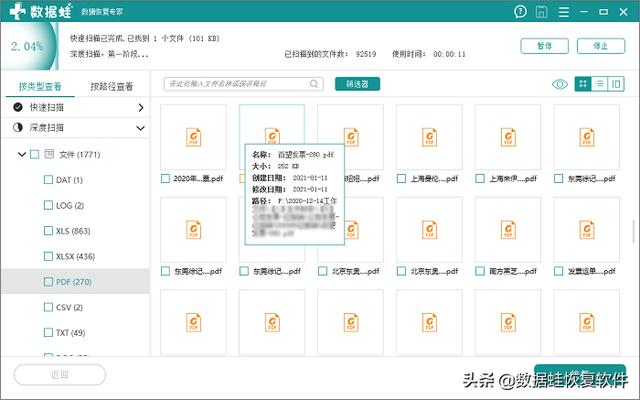Image resolution: width=640 pixels, height=400 pixels.
Task: Tick the TXT (49) checkbox
Action: point(48,333)
